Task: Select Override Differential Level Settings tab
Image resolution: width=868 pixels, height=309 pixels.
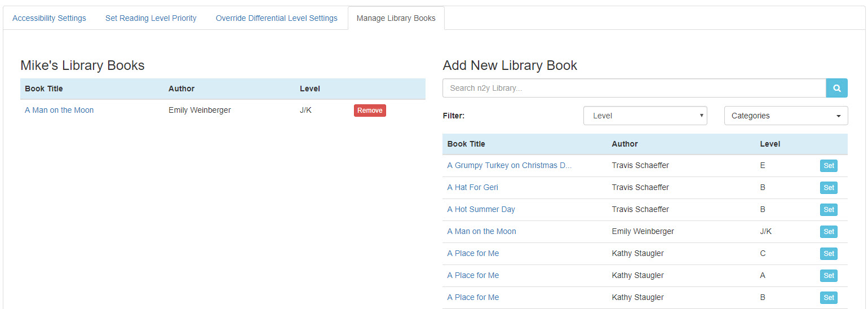Action: (276, 18)
